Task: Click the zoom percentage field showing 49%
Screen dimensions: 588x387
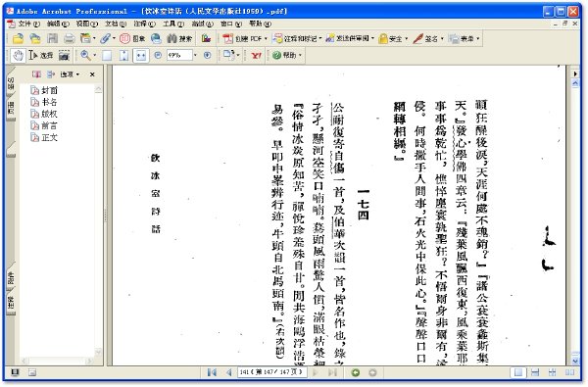Action: tap(178, 55)
